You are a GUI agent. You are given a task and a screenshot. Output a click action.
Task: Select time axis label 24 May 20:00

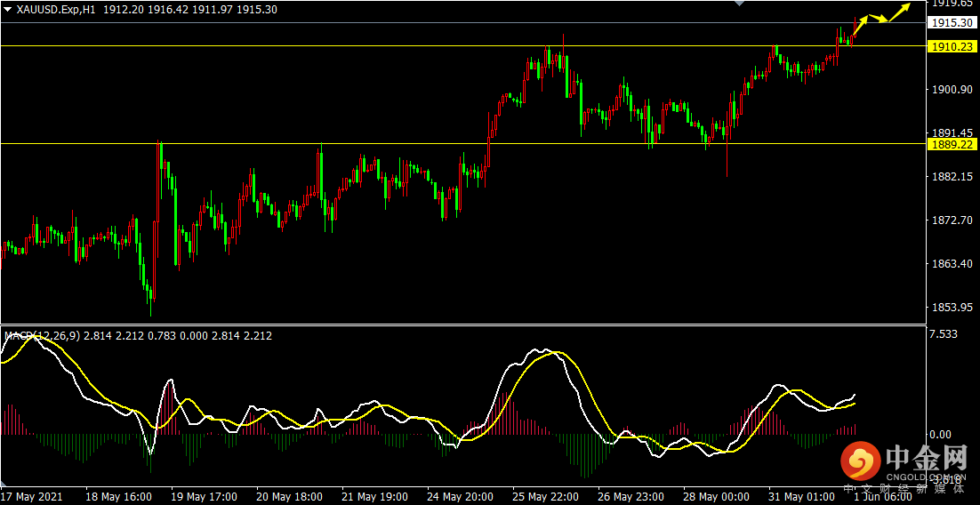click(x=460, y=497)
